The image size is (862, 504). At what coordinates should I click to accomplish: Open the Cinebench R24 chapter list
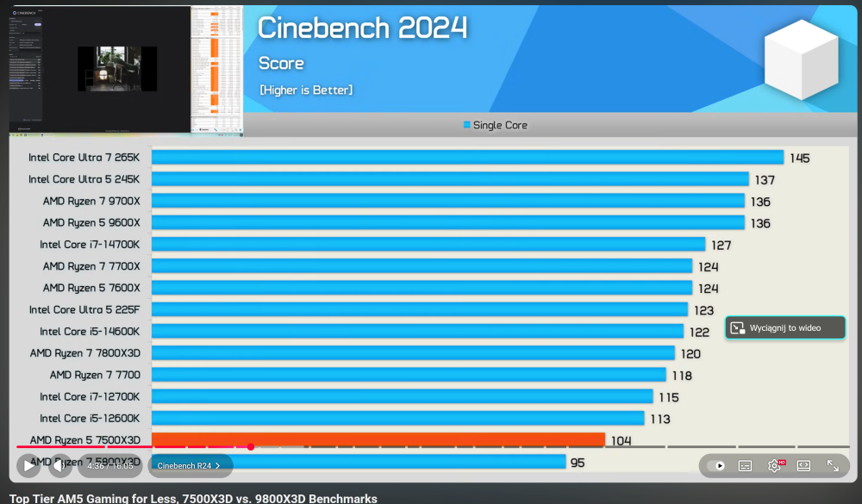pyautogui.click(x=191, y=465)
